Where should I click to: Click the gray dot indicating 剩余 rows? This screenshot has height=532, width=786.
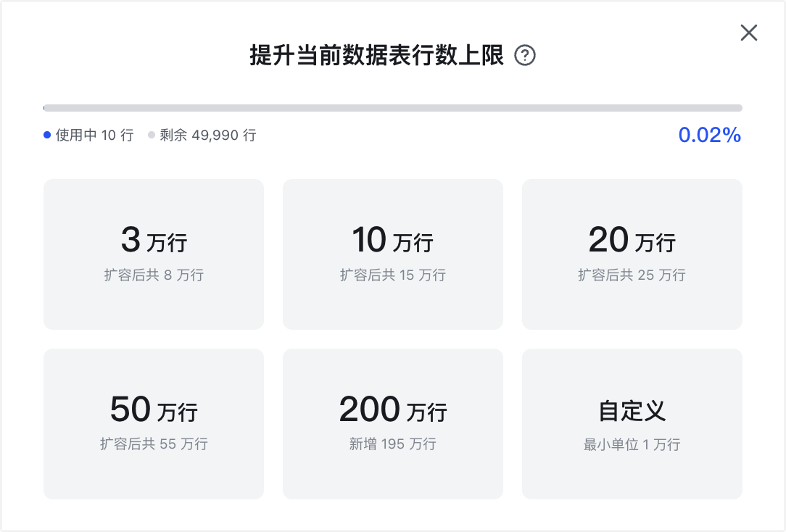(150, 135)
